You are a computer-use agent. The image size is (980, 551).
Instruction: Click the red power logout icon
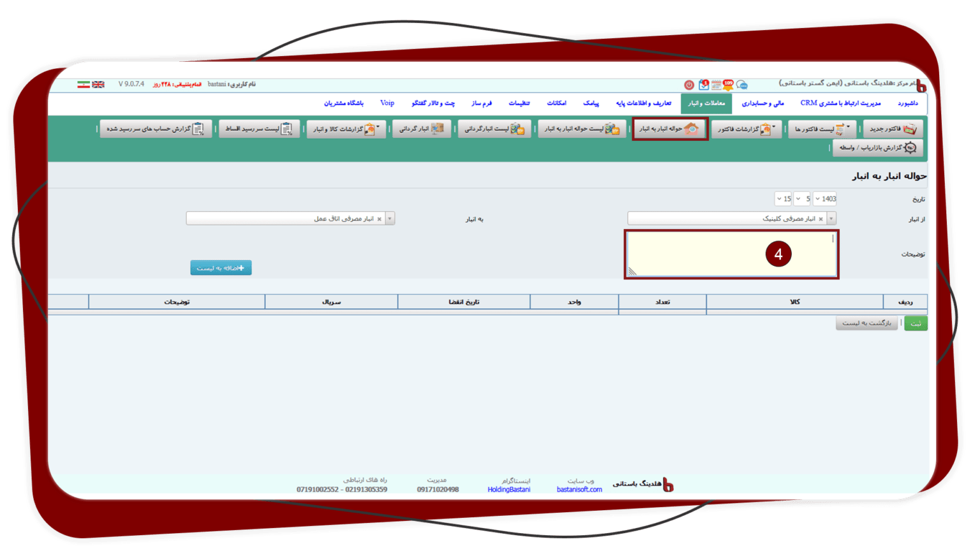pos(689,85)
